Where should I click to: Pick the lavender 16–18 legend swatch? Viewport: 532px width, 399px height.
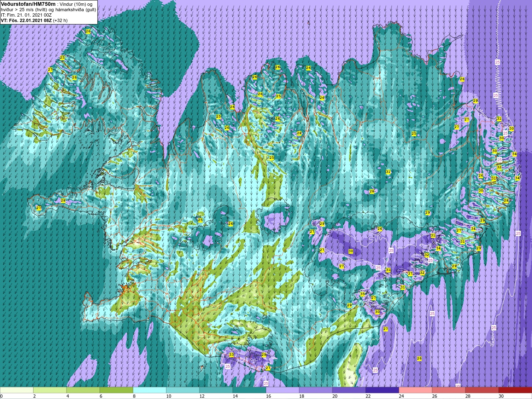click(283, 390)
